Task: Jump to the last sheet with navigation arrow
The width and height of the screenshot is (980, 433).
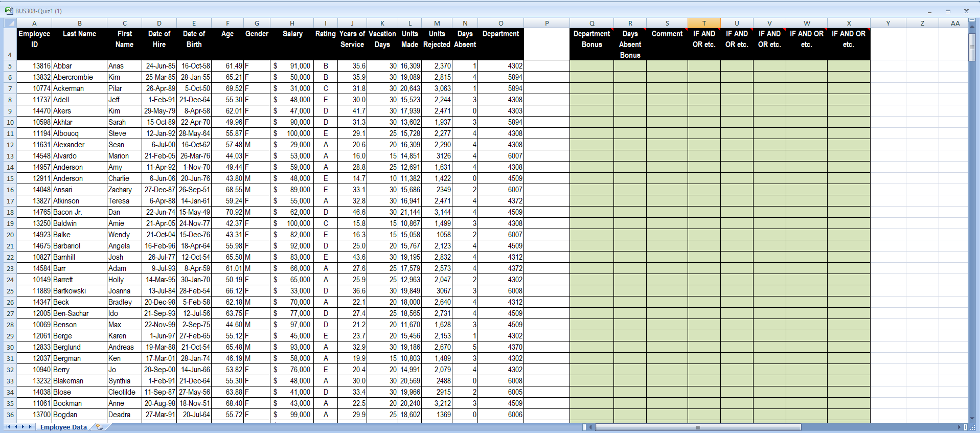Action: pos(31,427)
